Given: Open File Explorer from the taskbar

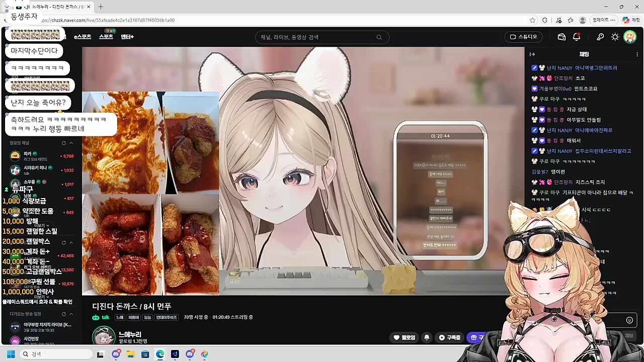Looking at the screenshot, I should 130,354.
